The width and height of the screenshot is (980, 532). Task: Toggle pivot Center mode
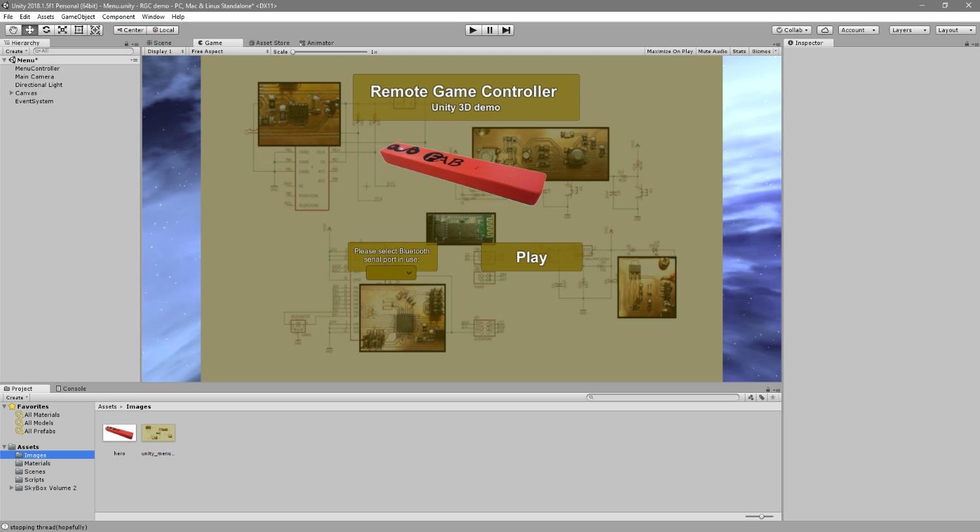(x=130, y=30)
